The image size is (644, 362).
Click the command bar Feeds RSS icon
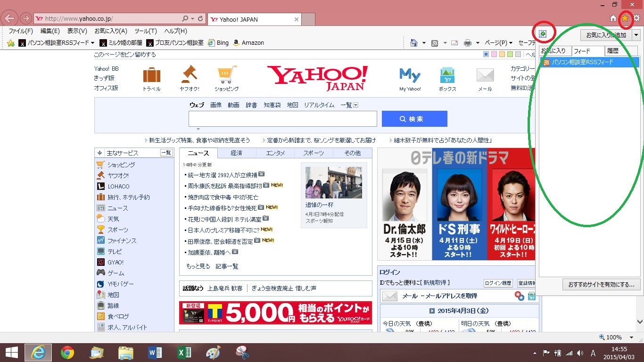click(x=435, y=43)
